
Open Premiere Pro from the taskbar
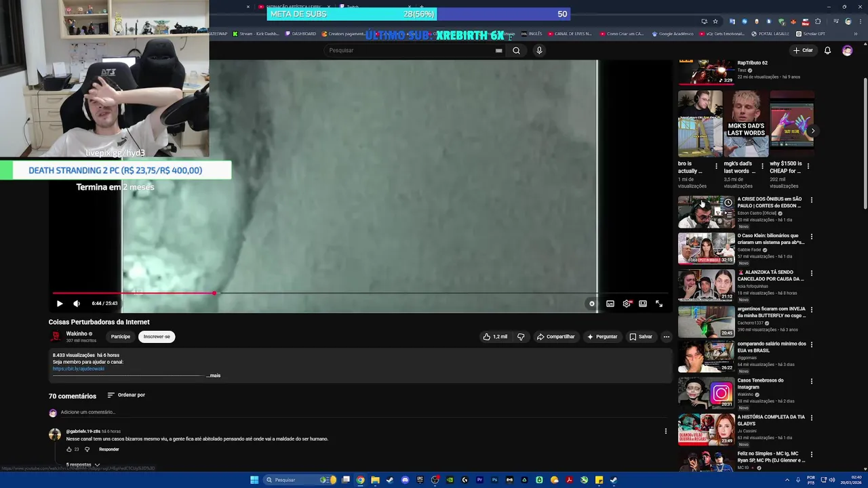479,480
